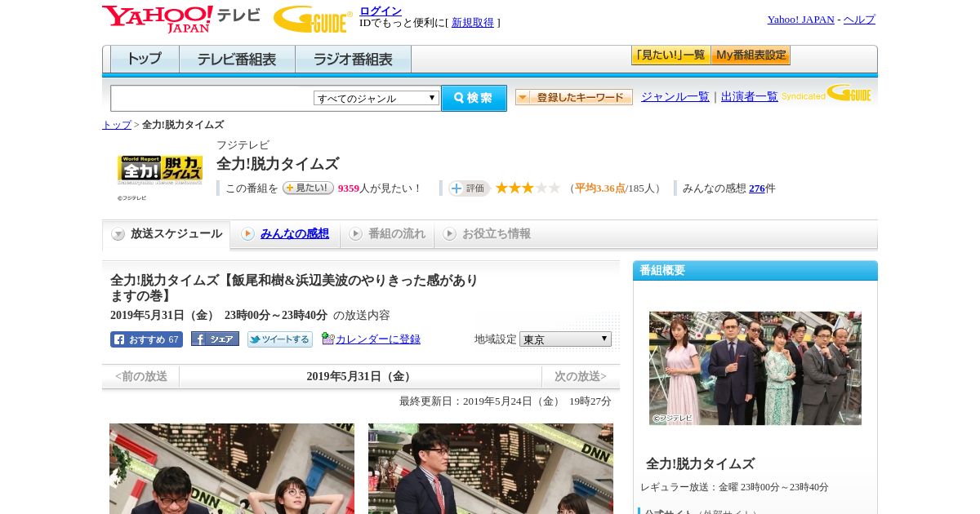Go to 次の放送> next broadcast
This screenshot has width=980, height=514.
point(581,377)
